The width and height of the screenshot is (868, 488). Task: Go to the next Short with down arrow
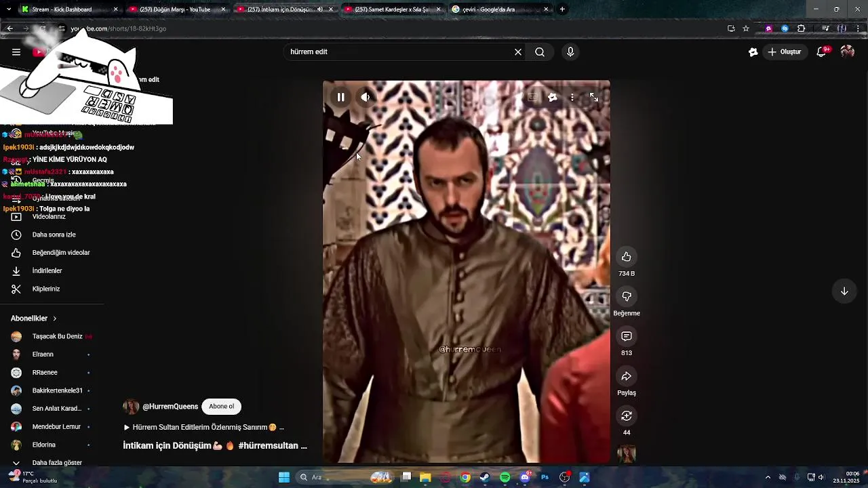(844, 291)
